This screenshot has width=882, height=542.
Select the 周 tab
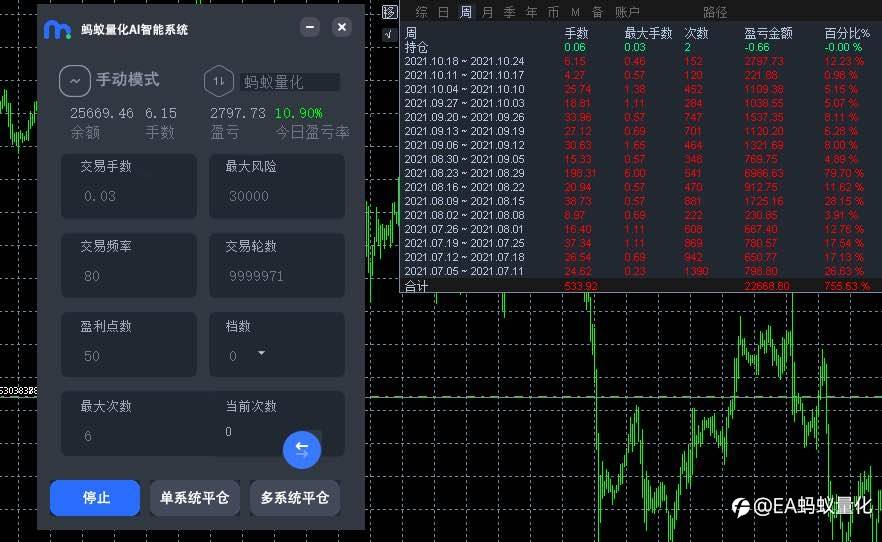click(x=465, y=12)
